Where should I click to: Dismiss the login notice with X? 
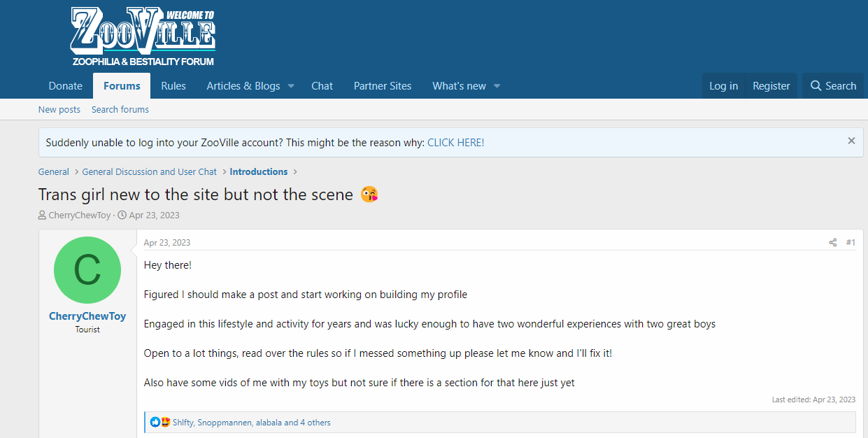pyautogui.click(x=851, y=141)
